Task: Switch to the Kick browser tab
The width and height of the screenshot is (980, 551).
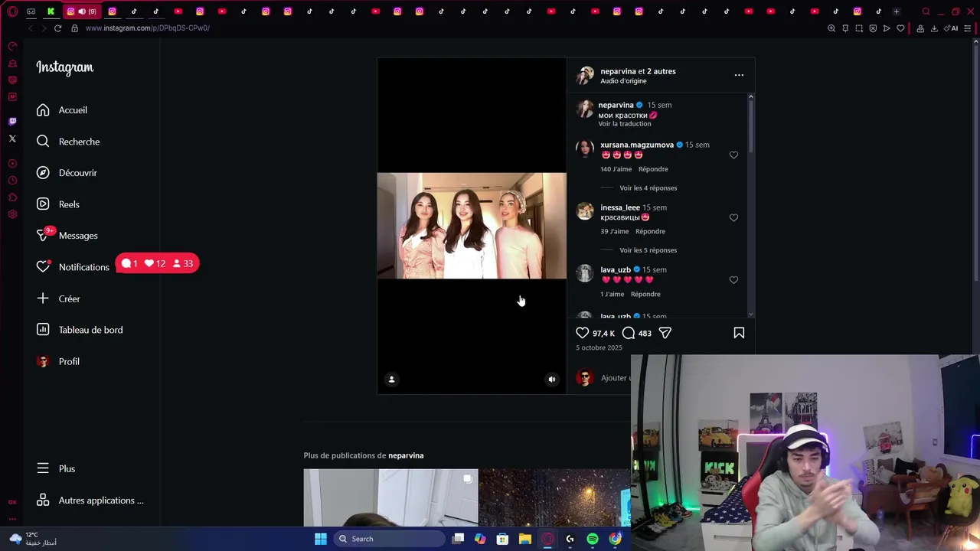Action: pos(51,11)
